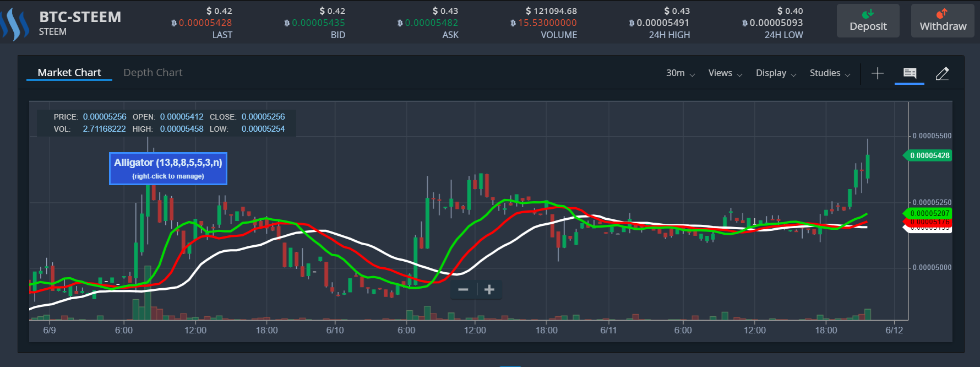
Task: Switch to the Market Chart tab
Action: (x=69, y=72)
